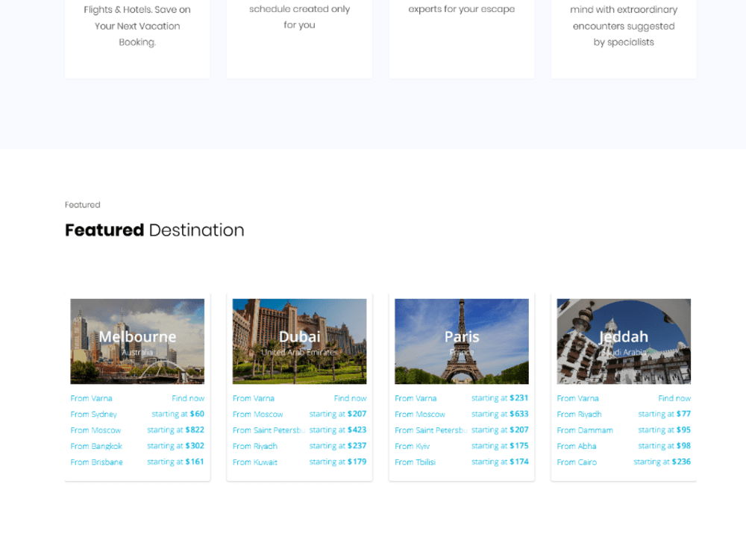Viewport: 746px width, 560px height.
Task: Select 'From Moscow' under Paris
Action: point(420,414)
